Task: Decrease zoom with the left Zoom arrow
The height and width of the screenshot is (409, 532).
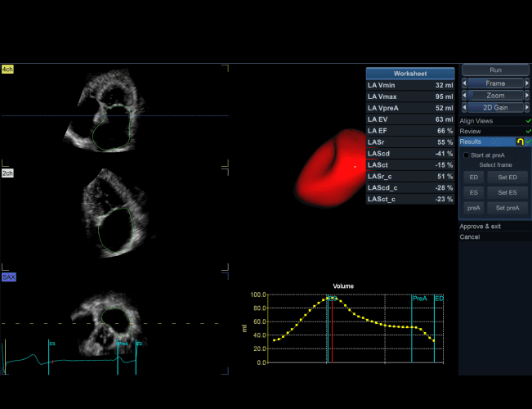Action: click(465, 96)
